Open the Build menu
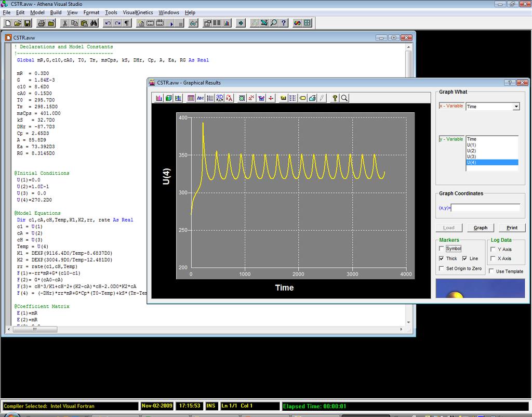This screenshot has height=417, width=532. [x=56, y=12]
